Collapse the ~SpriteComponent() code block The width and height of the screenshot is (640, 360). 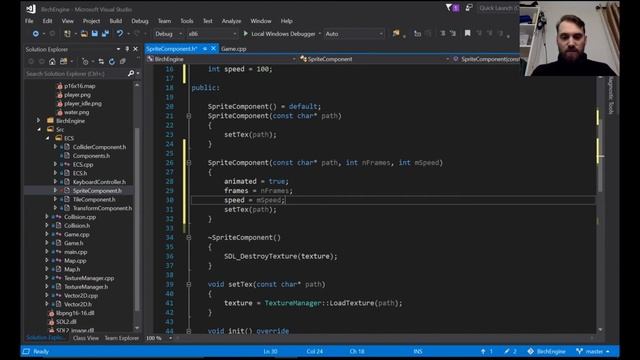[x=189, y=238]
